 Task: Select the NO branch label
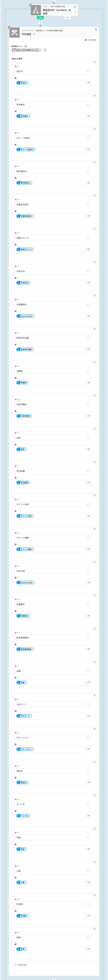pos(67,17)
